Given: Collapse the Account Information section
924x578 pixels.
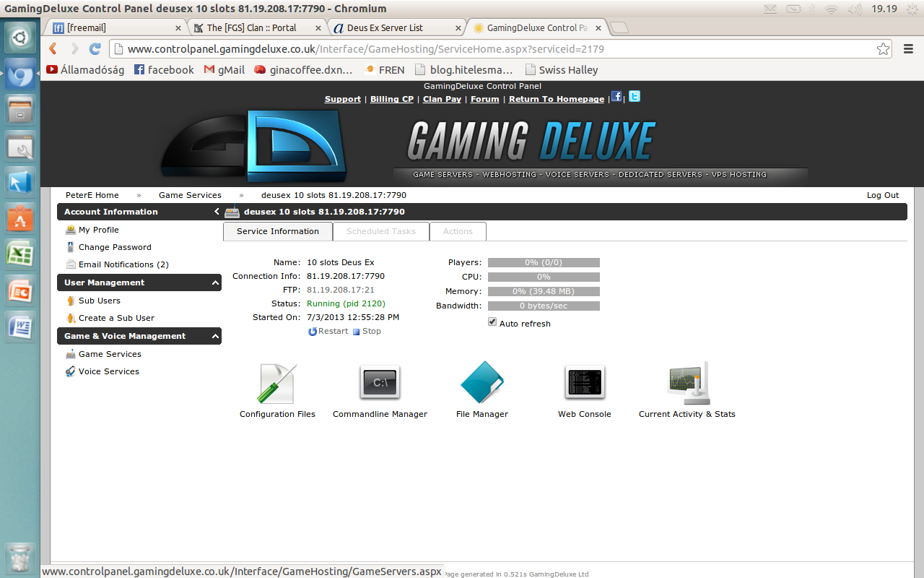Looking at the screenshot, I should (139, 212).
